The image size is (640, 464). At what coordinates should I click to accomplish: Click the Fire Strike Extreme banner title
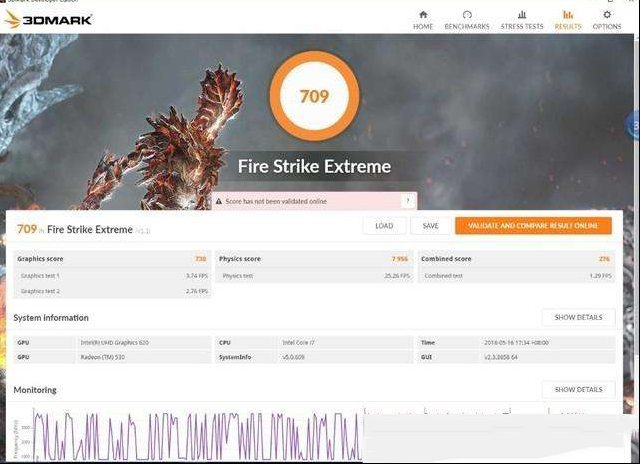314,167
